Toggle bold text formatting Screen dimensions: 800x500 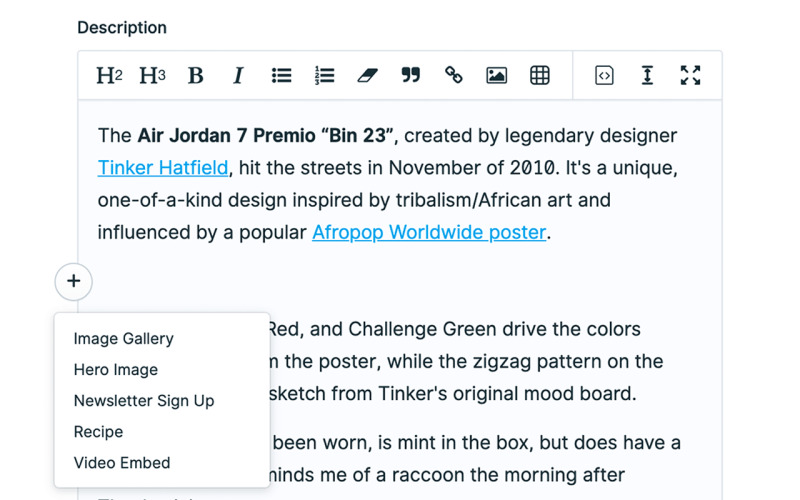(196, 76)
